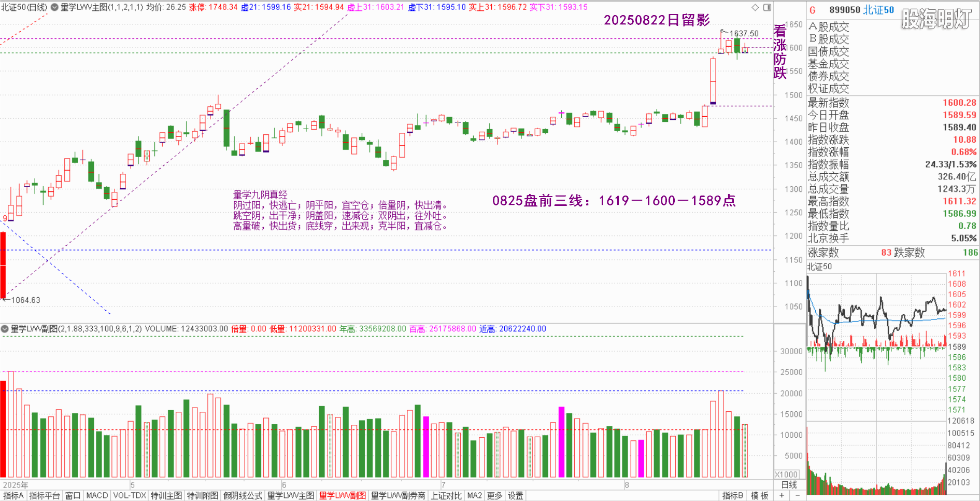
Task: Click the 最高指数 value 1611.32
Action: [959, 201]
